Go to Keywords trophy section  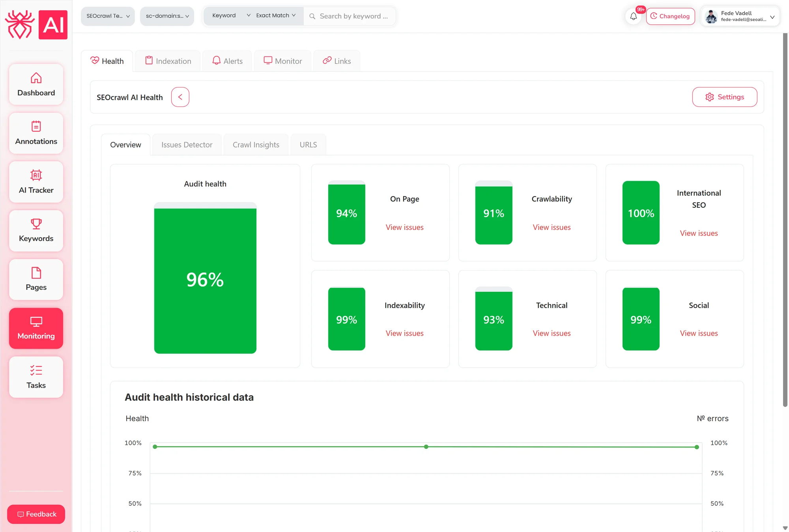point(36,231)
